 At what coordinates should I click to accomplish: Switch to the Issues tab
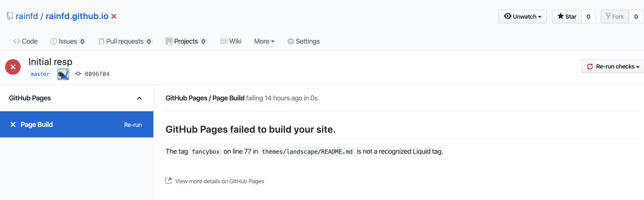[68, 41]
